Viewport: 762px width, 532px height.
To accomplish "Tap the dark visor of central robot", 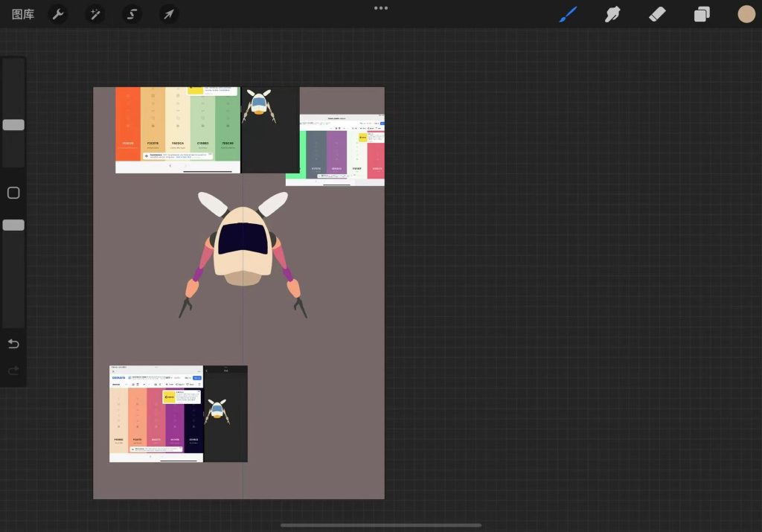I will (243, 238).
